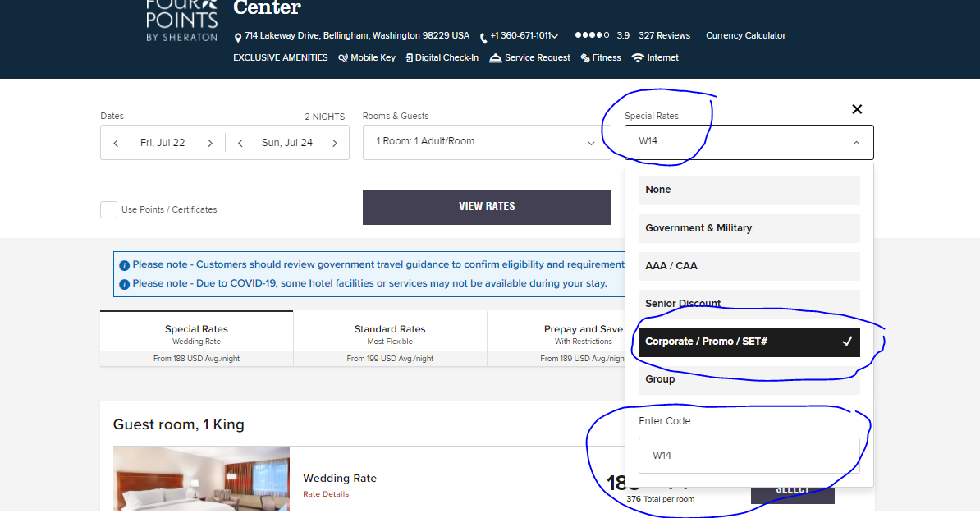Move check-in date Fri, Jul 22 forward one day
The image size is (980, 518).
coord(210,143)
